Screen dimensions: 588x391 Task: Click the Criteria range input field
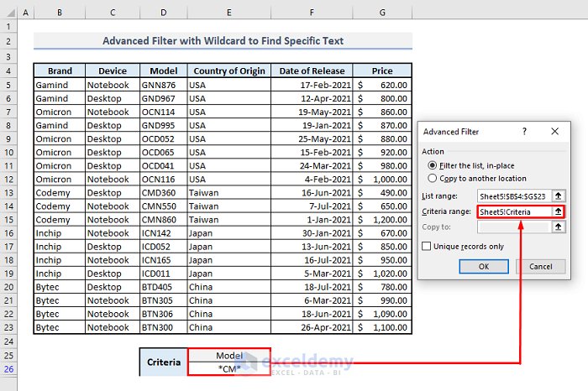(514, 211)
